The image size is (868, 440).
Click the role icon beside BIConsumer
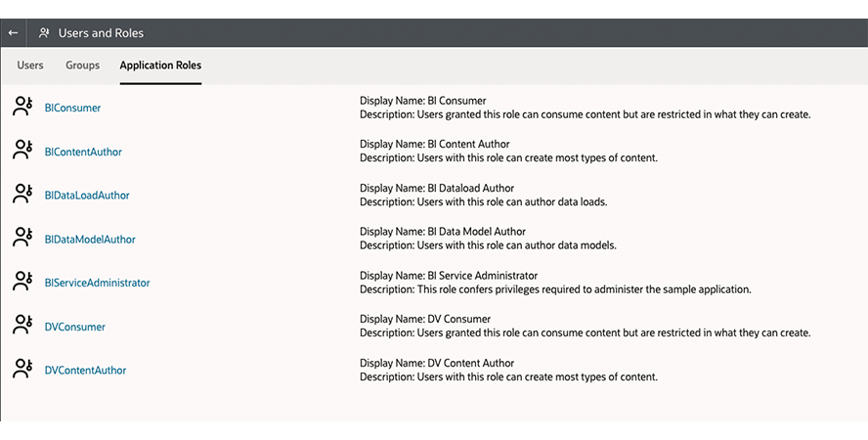22,107
